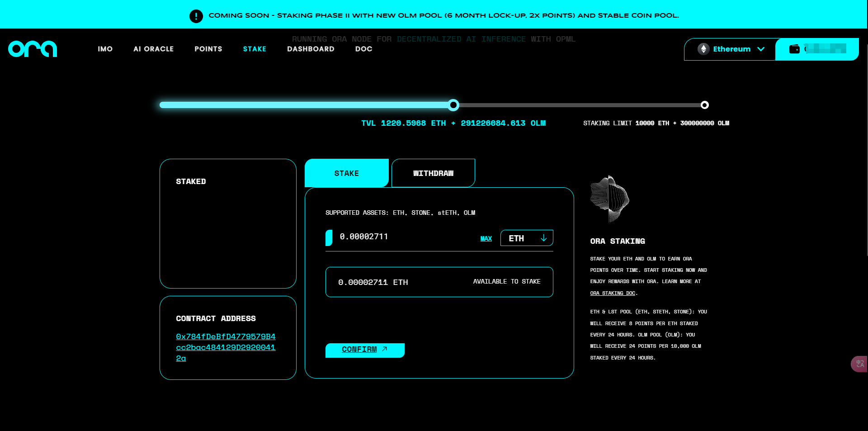
Task: Click the ORA logo
Action: 33,49
